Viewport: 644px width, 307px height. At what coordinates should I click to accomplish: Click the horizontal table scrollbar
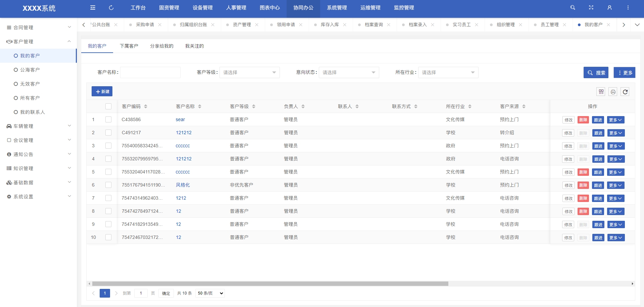pos(270,284)
